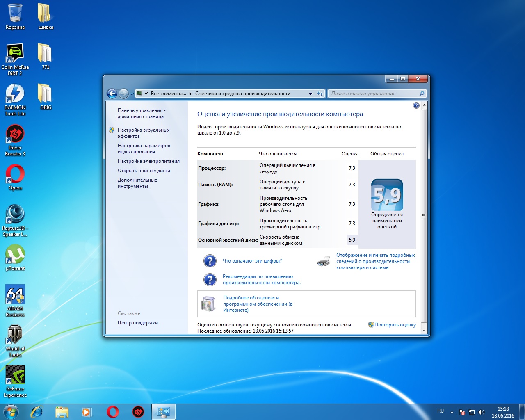The width and height of the screenshot is (525, 420).
Task: Expand the address bar history dropdown
Action: tap(310, 94)
